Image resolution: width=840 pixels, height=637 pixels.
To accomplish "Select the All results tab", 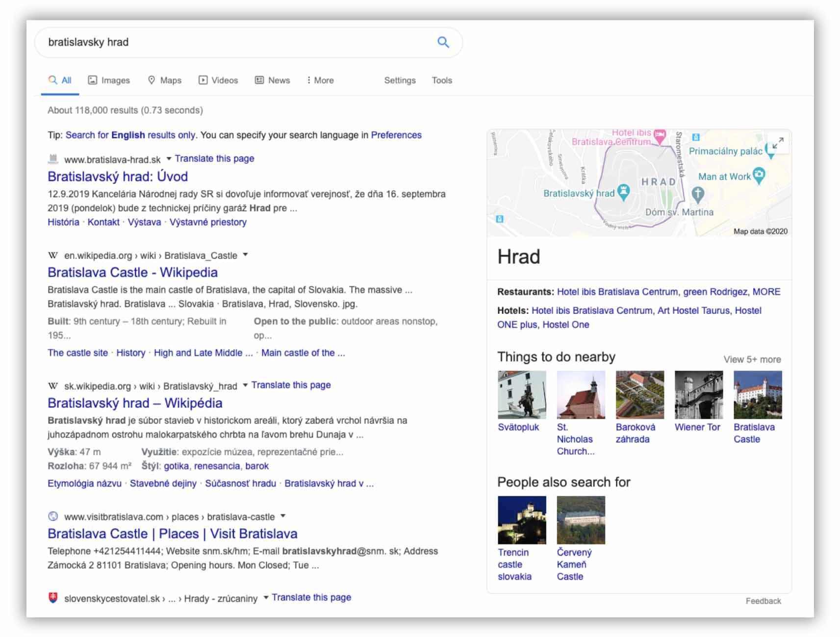I will pyautogui.click(x=60, y=80).
